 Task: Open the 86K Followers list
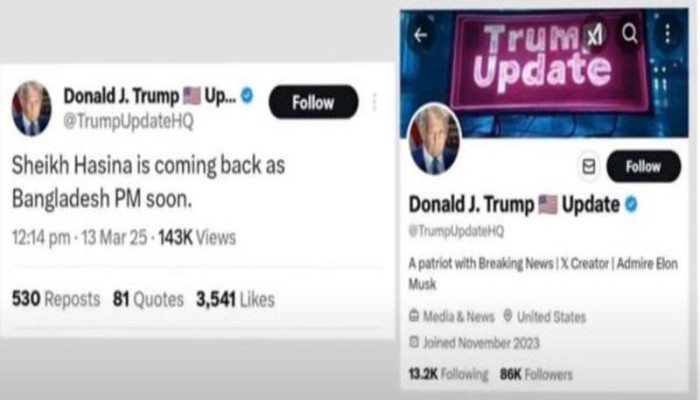pyautogui.click(x=536, y=374)
